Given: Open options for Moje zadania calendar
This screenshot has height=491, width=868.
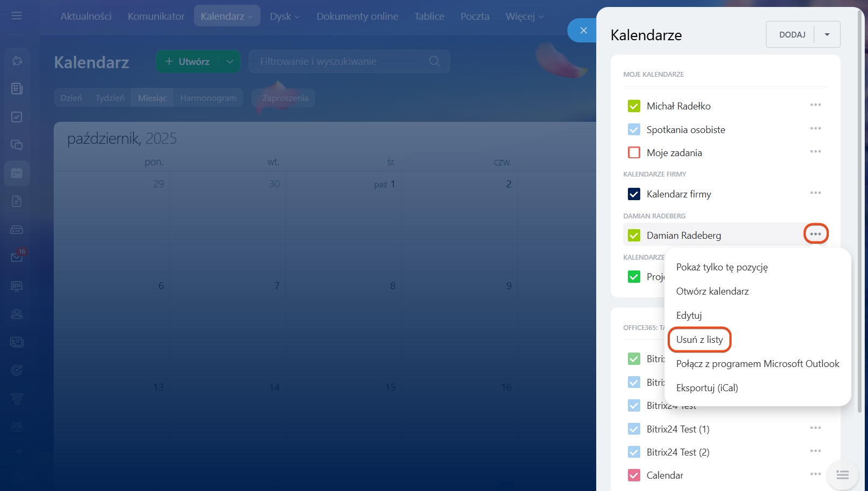Looking at the screenshot, I should [815, 152].
